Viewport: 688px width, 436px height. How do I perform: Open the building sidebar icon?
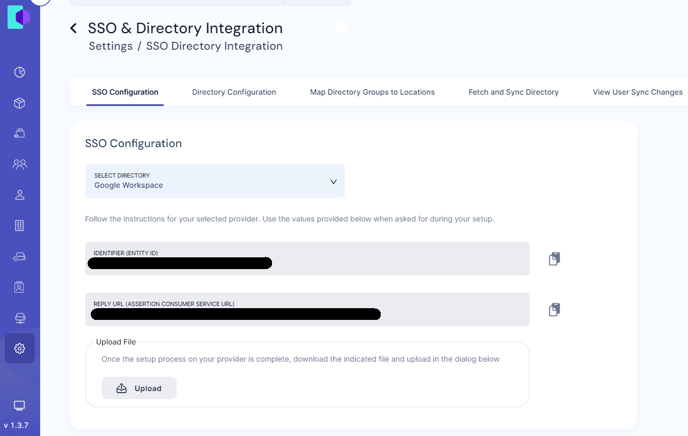(20, 226)
